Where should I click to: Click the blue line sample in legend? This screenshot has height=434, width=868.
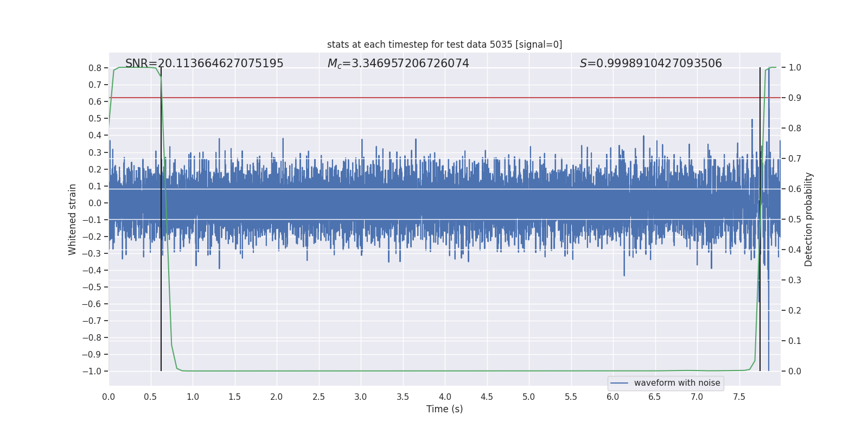coord(619,383)
